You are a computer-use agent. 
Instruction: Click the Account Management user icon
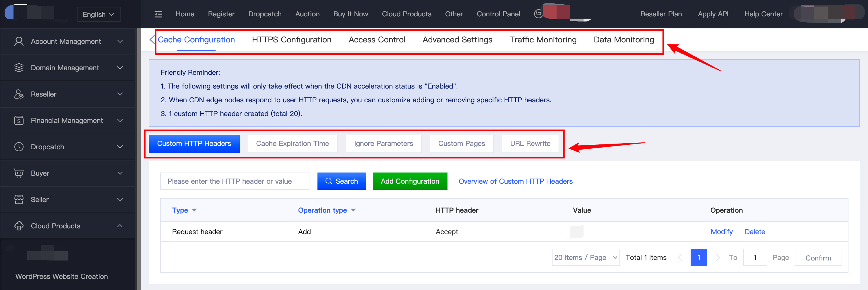tap(19, 41)
